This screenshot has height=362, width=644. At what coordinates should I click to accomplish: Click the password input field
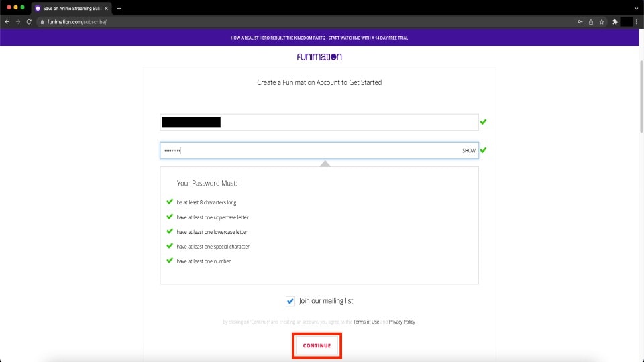click(319, 151)
